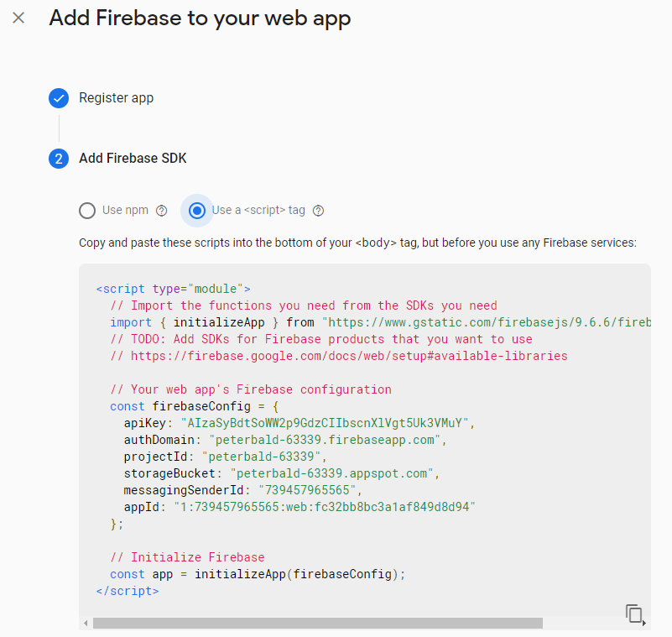Click the authDomain value peterbald-63339.firebaseapp.com
The height and width of the screenshot is (637, 672).
tap(325, 440)
